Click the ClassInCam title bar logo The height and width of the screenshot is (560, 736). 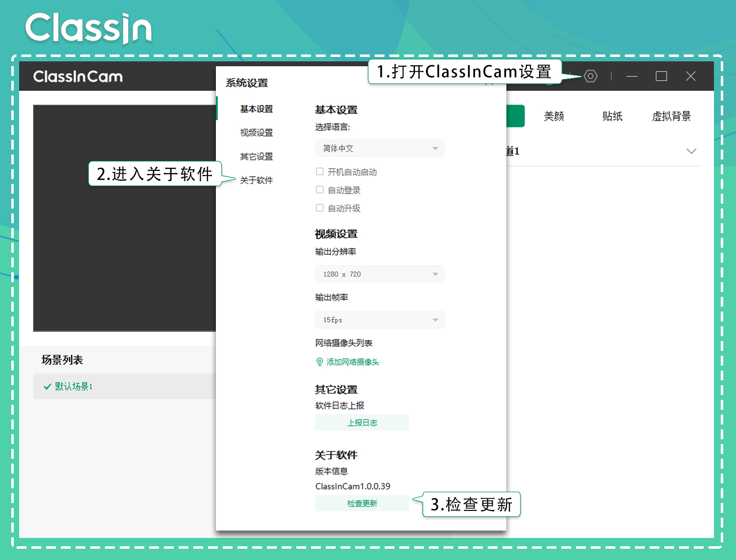pyautogui.click(x=78, y=77)
